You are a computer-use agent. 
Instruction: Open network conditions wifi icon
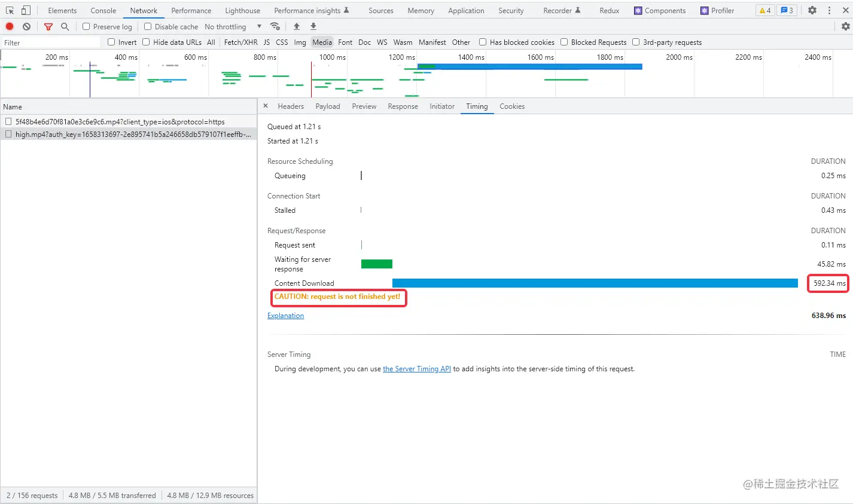coord(275,26)
